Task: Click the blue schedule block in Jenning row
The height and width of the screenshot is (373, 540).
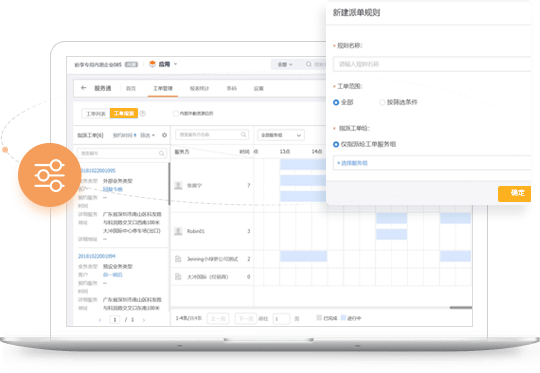Action: [303, 256]
